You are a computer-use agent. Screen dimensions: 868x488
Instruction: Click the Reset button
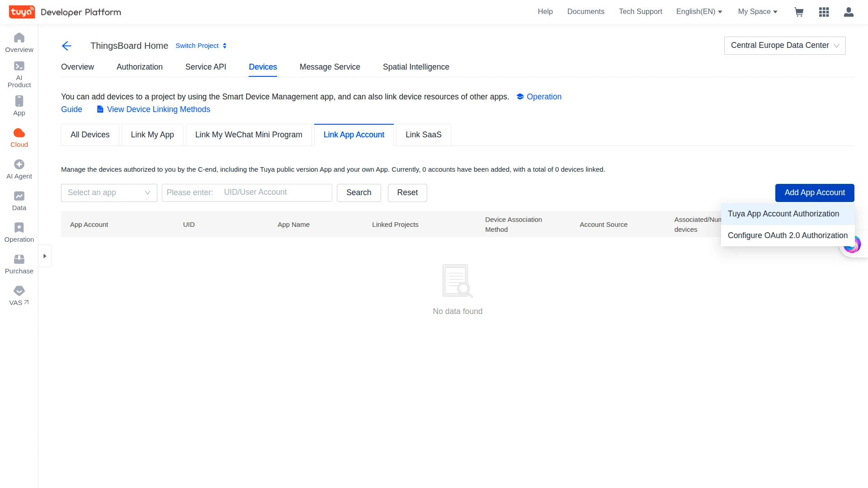[x=407, y=193]
